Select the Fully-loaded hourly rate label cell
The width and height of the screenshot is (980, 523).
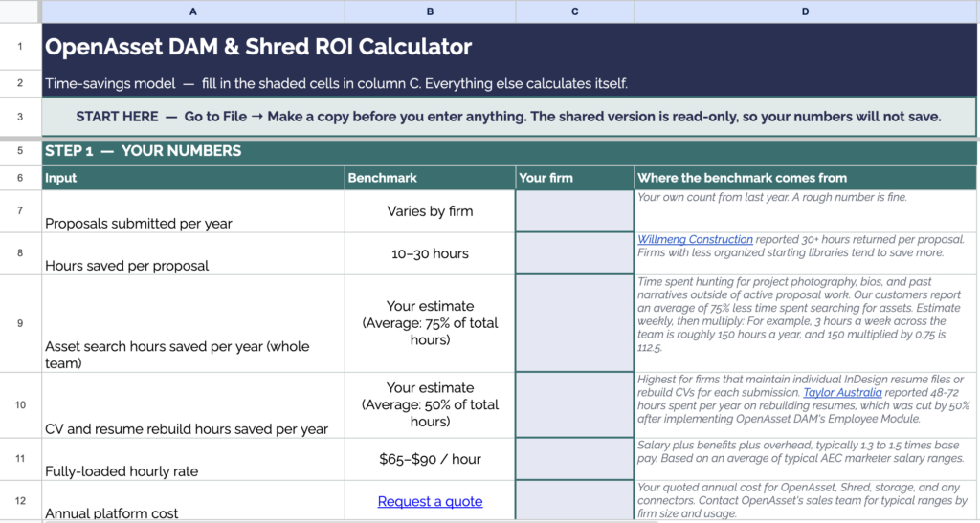click(193, 459)
